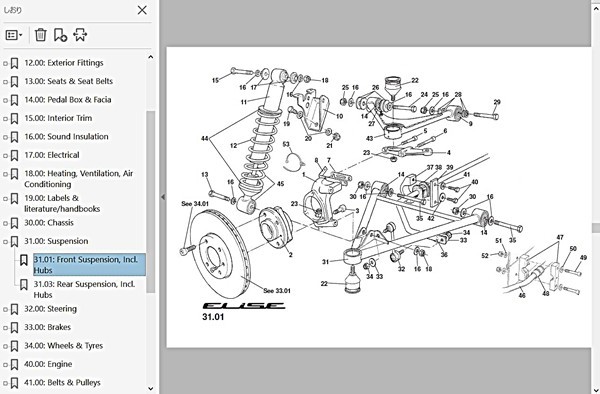Viewport: 600px width, 394px height.
Task: Go to 34.00: Wheels & Tyres bookmark
Action: [x=64, y=346]
